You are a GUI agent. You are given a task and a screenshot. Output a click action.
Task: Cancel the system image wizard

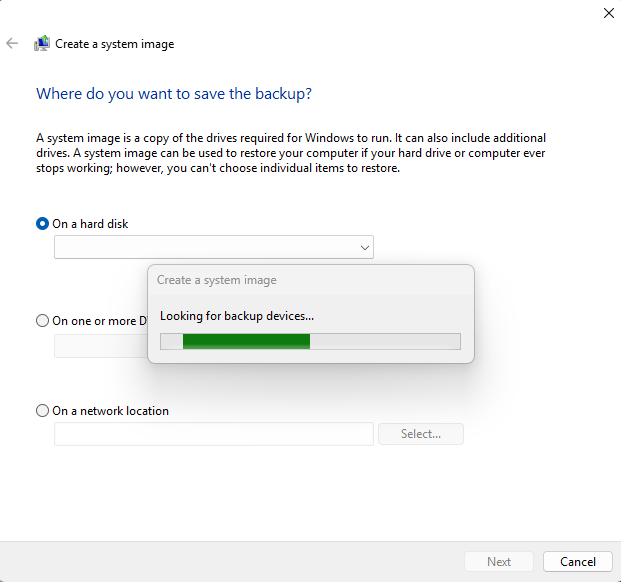coord(577,562)
